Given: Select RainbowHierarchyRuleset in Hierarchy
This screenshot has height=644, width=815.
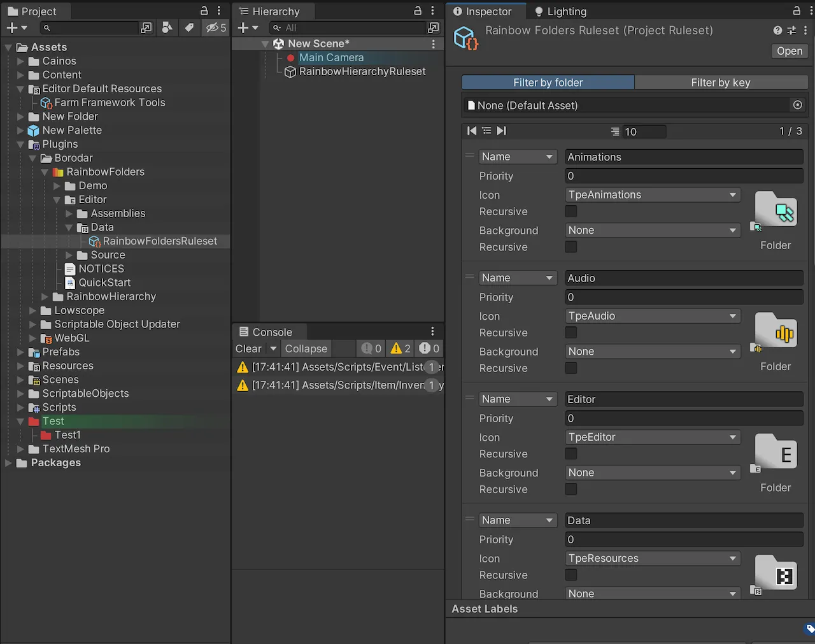Looking at the screenshot, I should [x=362, y=71].
